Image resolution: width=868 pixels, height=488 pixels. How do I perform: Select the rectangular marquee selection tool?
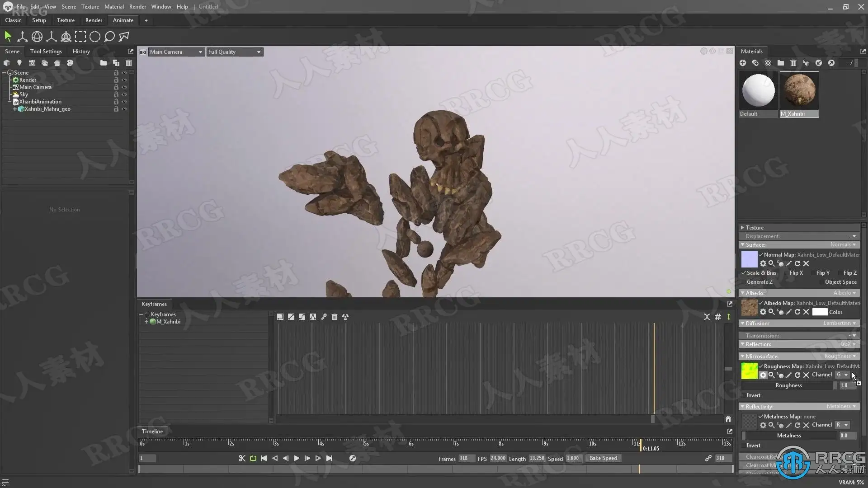coord(80,37)
